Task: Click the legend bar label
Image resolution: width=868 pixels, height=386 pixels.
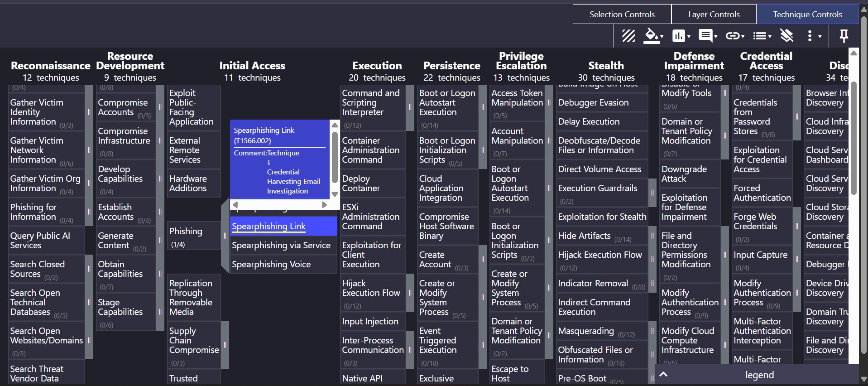Action: pyautogui.click(x=759, y=375)
